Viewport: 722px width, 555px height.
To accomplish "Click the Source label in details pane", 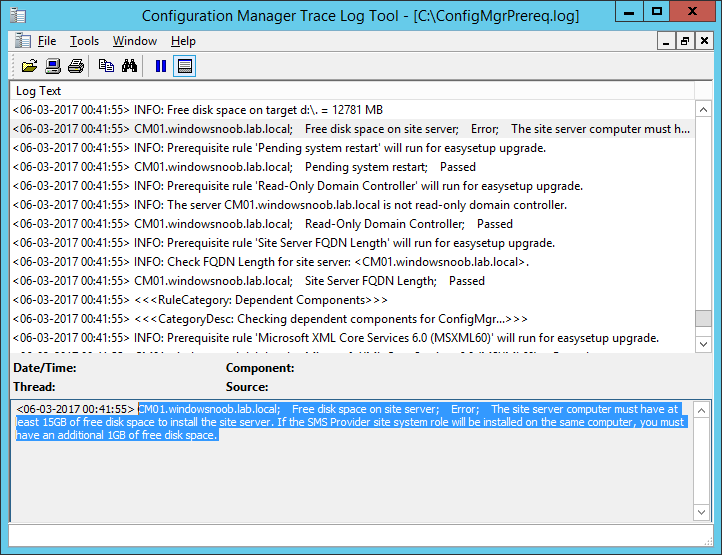I will point(247,387).
